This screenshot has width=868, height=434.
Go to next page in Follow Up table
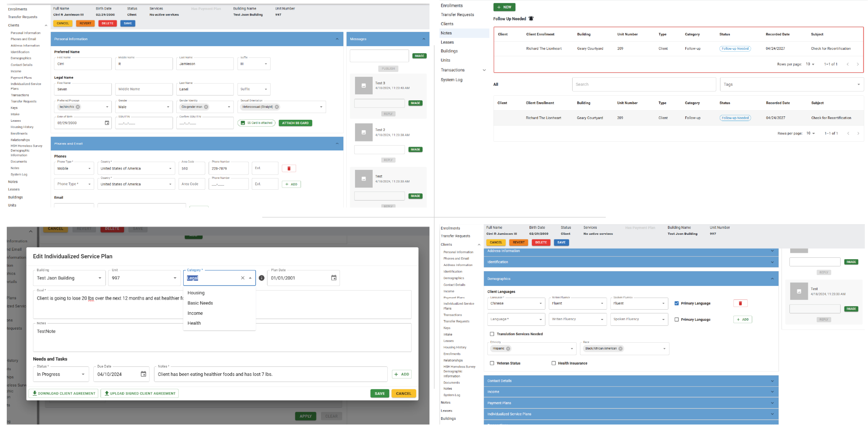coord(858,64)
